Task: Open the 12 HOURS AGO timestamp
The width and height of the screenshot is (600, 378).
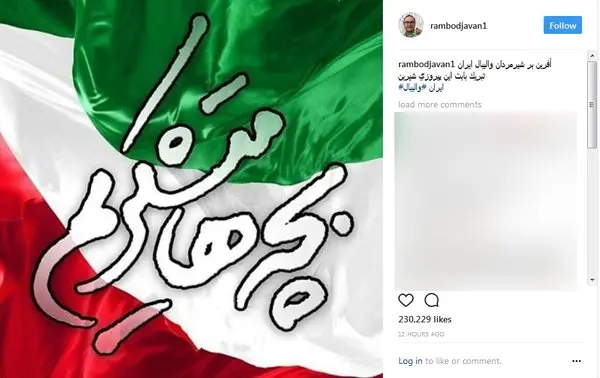Action: click(x=421, y=334)
